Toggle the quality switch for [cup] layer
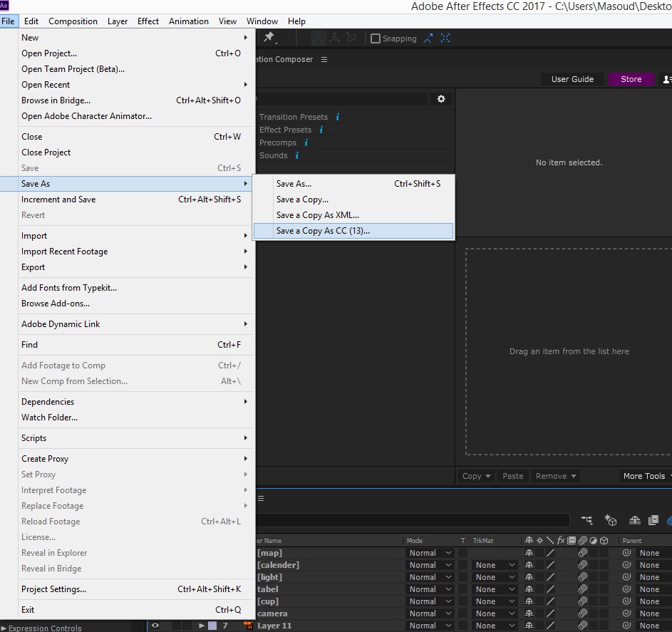Image resolution: width=672 pixels, height=632 pixels. point(551,601)
